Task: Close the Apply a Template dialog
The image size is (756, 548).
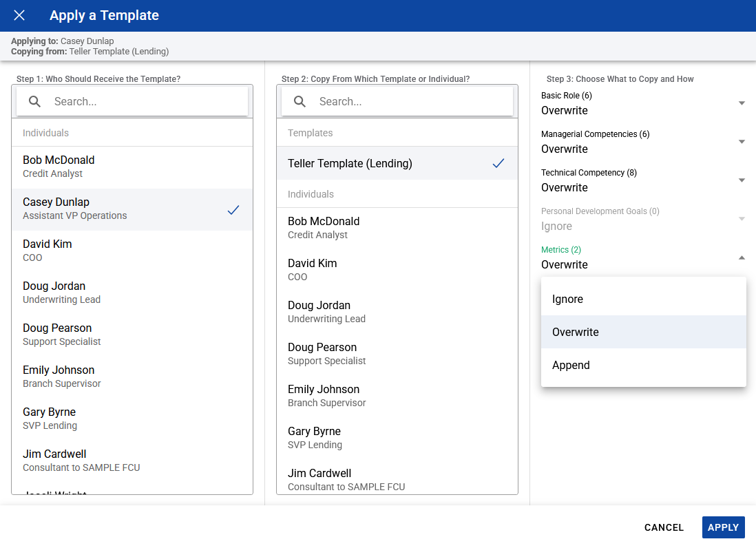Action: 19,15
